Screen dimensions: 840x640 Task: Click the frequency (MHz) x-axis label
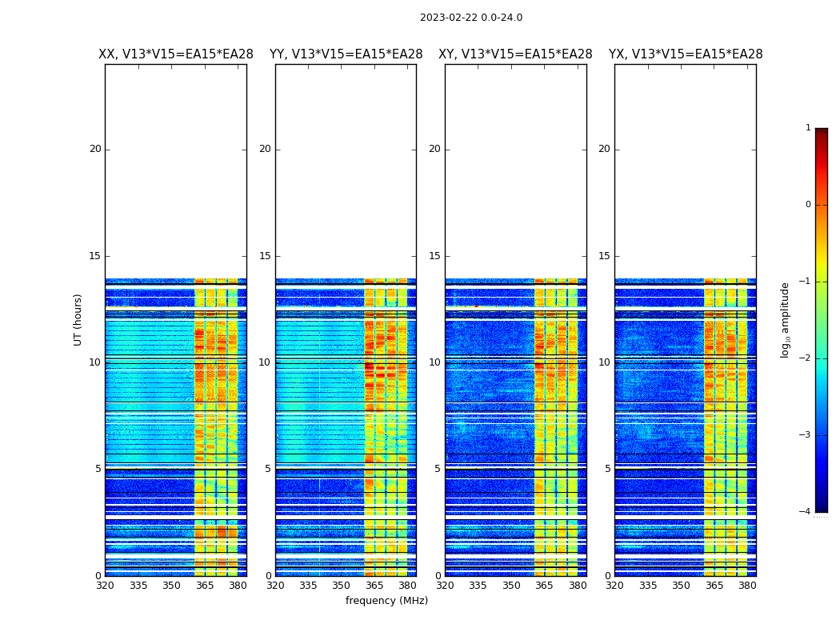pos(386,601)
